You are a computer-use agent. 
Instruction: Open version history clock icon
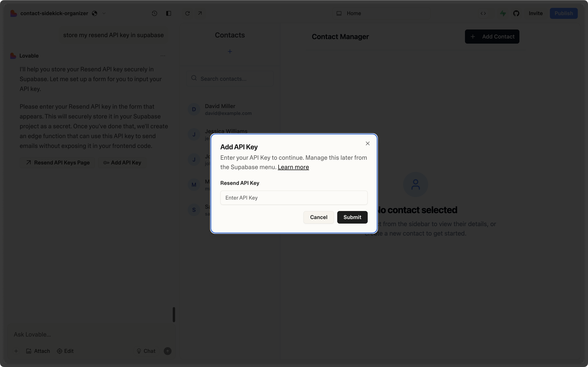154,13
